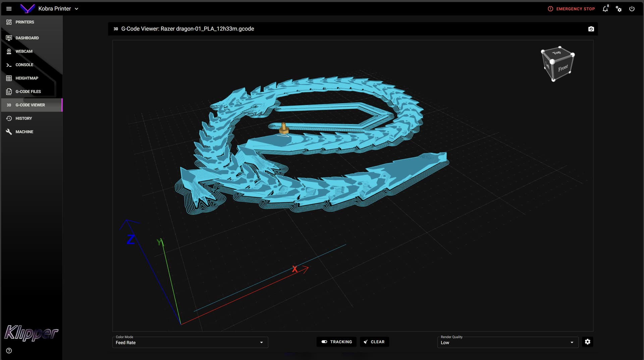Click the Render Quality dropdown arrow
This screenshot has width=644, height=360.
point(572,343)
